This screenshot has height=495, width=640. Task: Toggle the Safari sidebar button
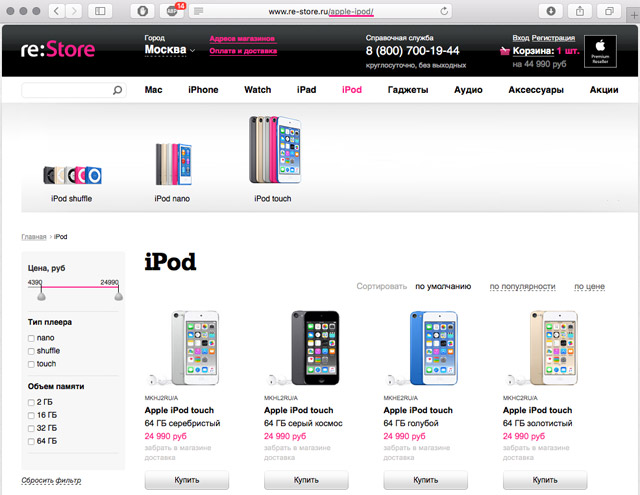pyautogui.click(x=100, y=11)
